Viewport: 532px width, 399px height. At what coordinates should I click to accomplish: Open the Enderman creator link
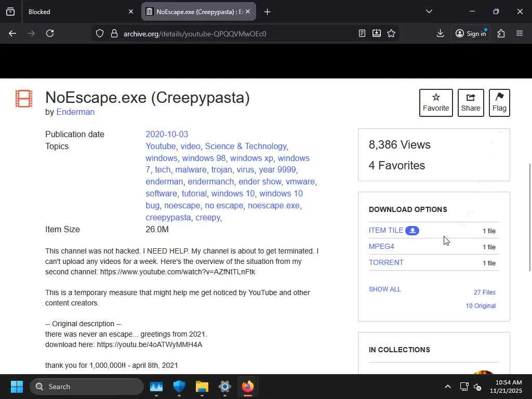75,112
